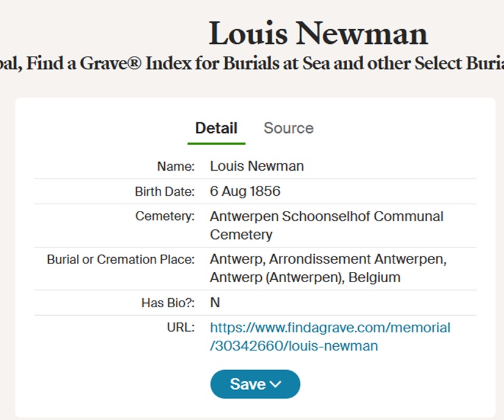Image resolution: width=504 pixels, height=420 pixels.
Task: Click the 'Name:' field label
Action: pyautogui.click(x=176, y=166)
